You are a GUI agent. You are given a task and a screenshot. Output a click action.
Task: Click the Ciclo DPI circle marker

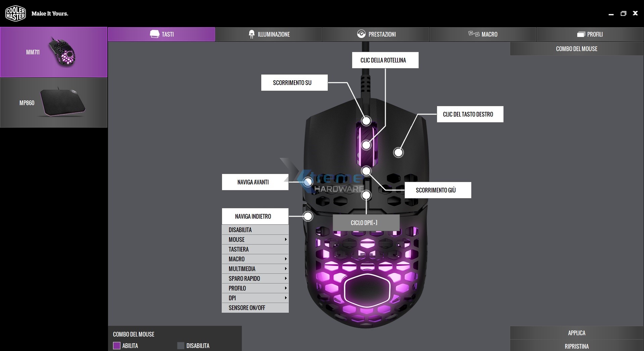click(x=366, y=195)
